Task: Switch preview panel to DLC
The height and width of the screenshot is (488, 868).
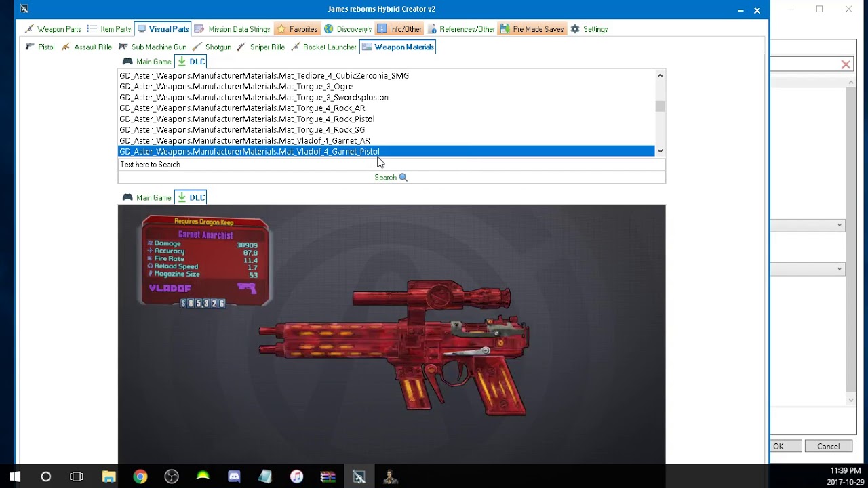Action: (191, 197)
